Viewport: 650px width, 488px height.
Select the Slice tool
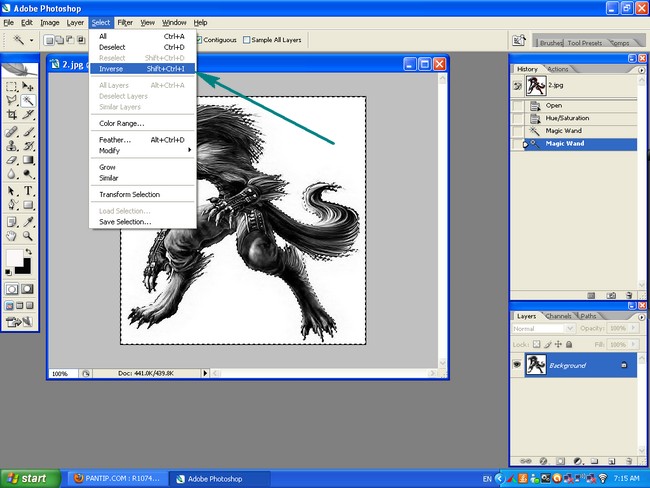click(x=28, y=114)
